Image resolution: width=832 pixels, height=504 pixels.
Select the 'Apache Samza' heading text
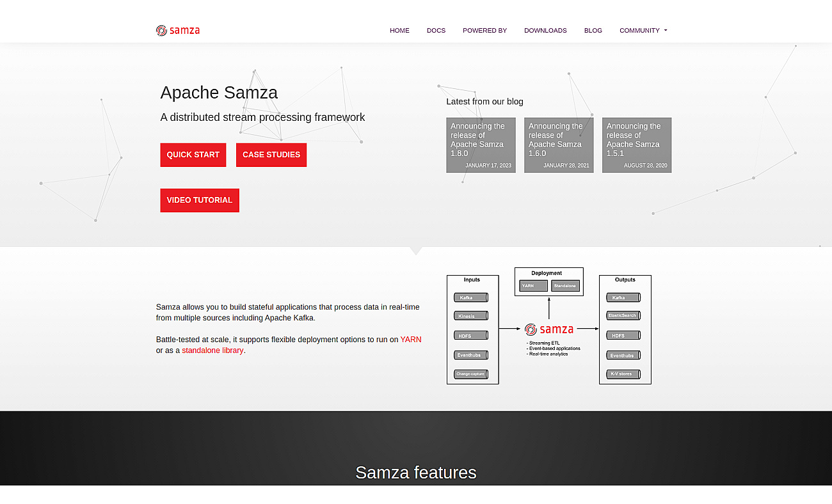click(x=219, y=93)
